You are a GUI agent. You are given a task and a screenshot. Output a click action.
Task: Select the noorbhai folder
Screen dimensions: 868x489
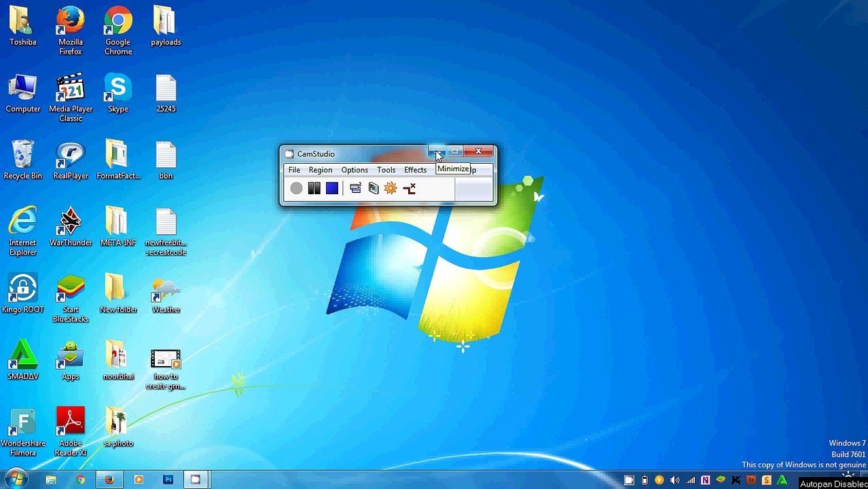[118, 361]
